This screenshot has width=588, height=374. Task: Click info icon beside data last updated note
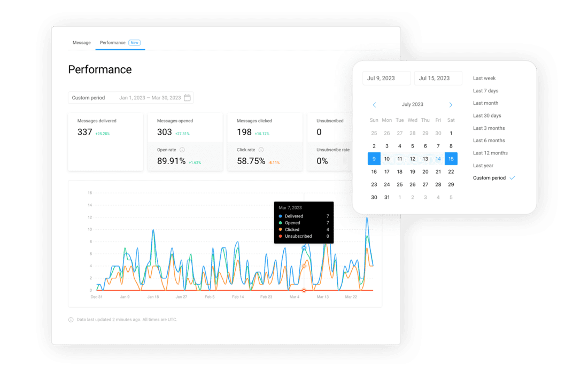pyautogui.click(x=71, y=320)
